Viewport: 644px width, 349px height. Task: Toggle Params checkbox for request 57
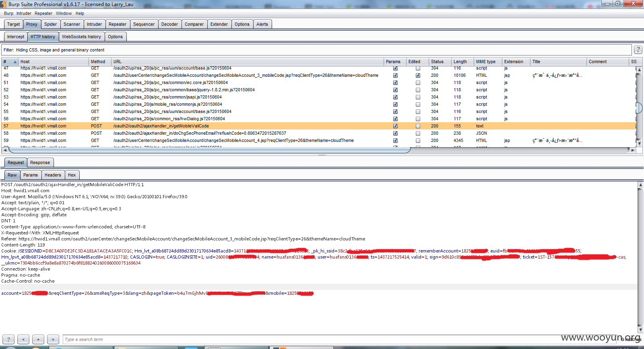pyautogui.click(x=395, y=126)
